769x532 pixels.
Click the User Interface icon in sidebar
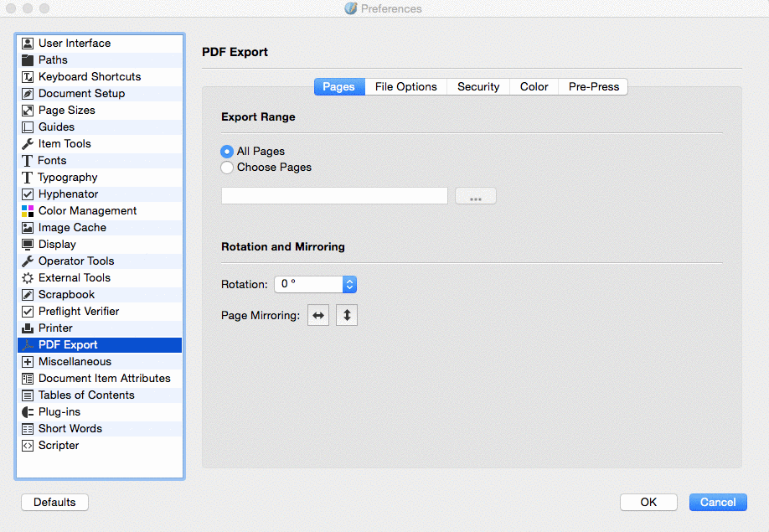(x=28, y=44)
